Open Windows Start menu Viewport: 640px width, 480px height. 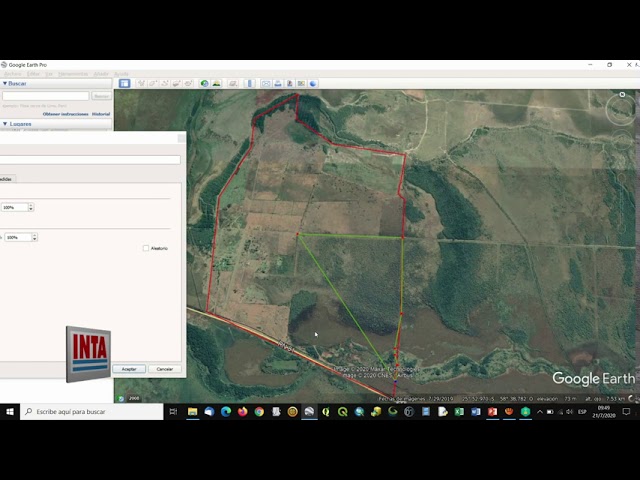tap(10, 412)
